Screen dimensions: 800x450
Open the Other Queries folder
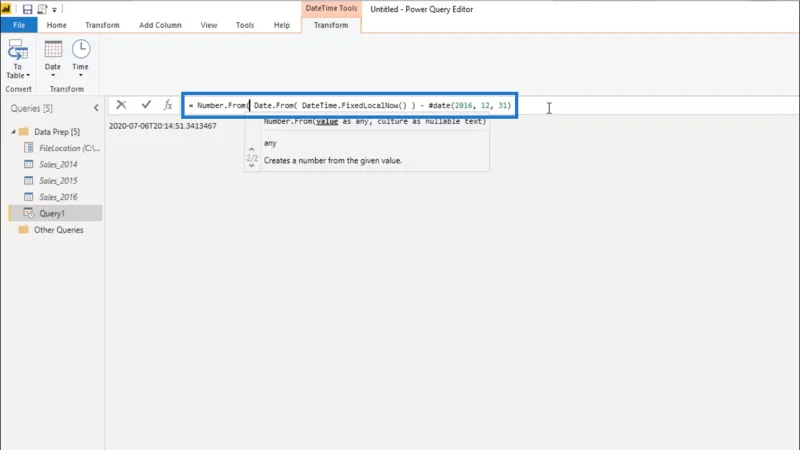[59, 230]
